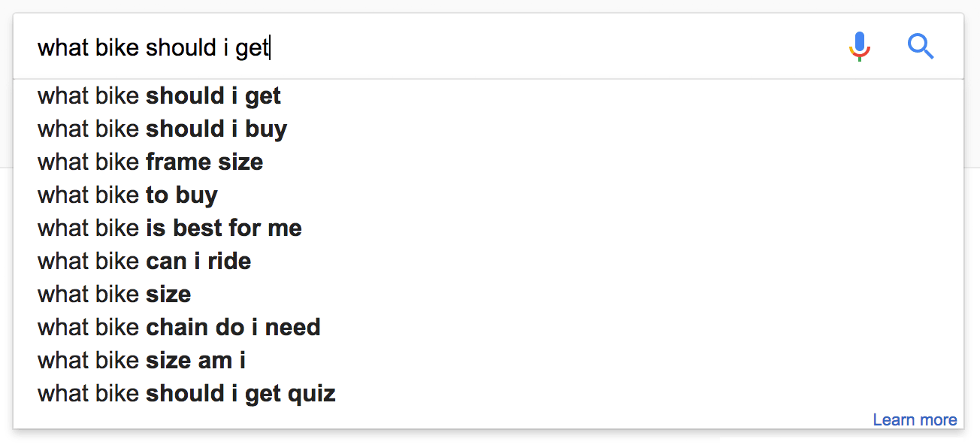Open the "Learn more" link
The width and height of the screenshot is (980, 445).
point(915,420)
